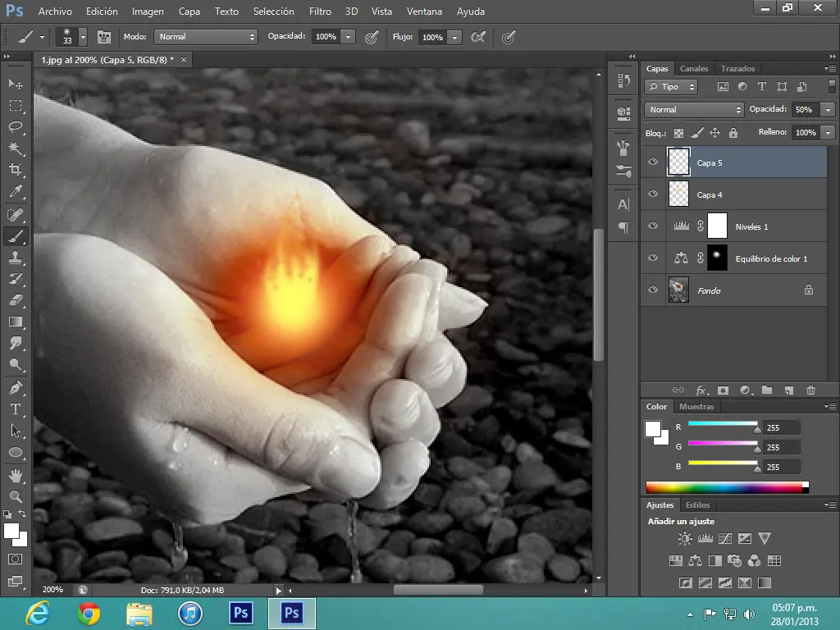This screenshot has height=630, width=840.
Task: Select the Pen tool
Action: point(16,388)
